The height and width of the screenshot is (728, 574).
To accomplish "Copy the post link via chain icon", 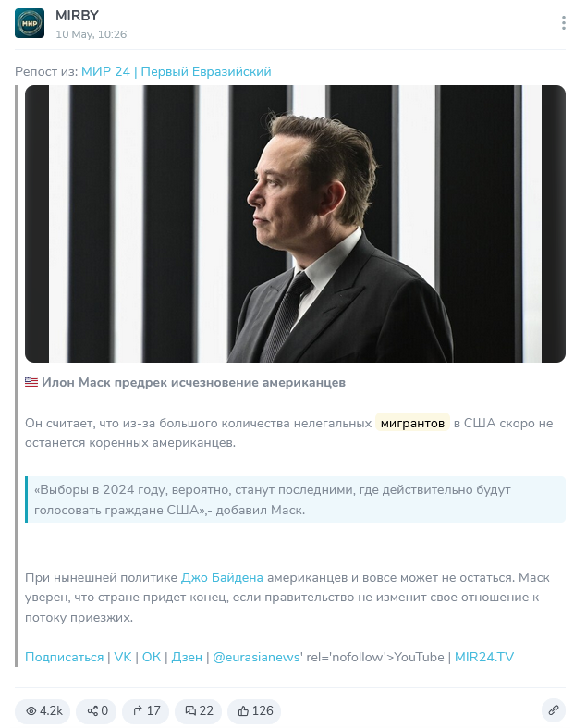I will tap(554, 711).
